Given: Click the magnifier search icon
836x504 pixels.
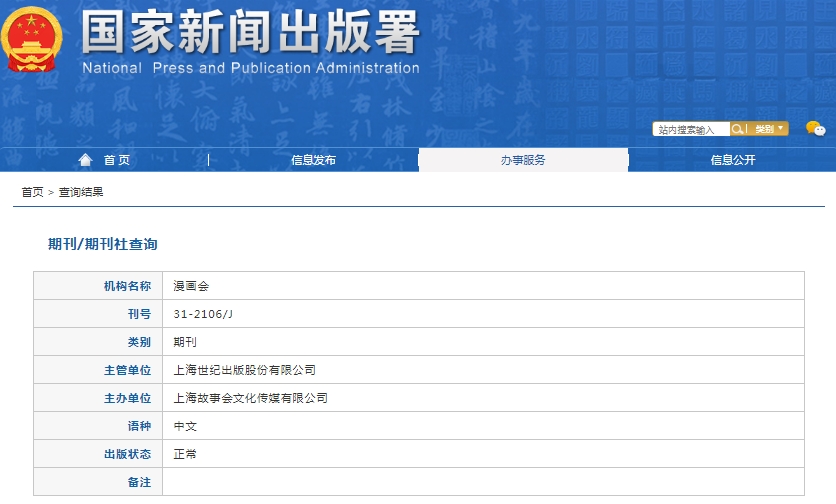Looking at the screenshot, I should pyautogui.click(x=738, y=129).
